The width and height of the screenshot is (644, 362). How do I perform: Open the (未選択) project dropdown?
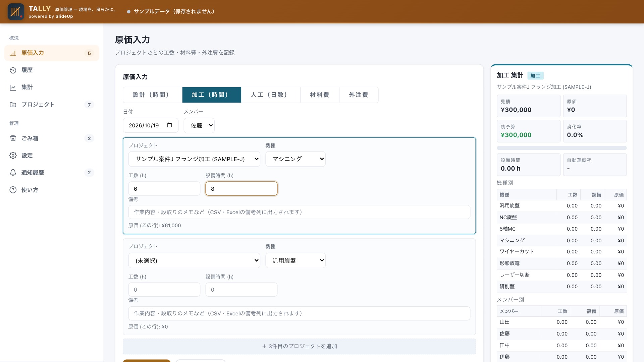[194, 260]
